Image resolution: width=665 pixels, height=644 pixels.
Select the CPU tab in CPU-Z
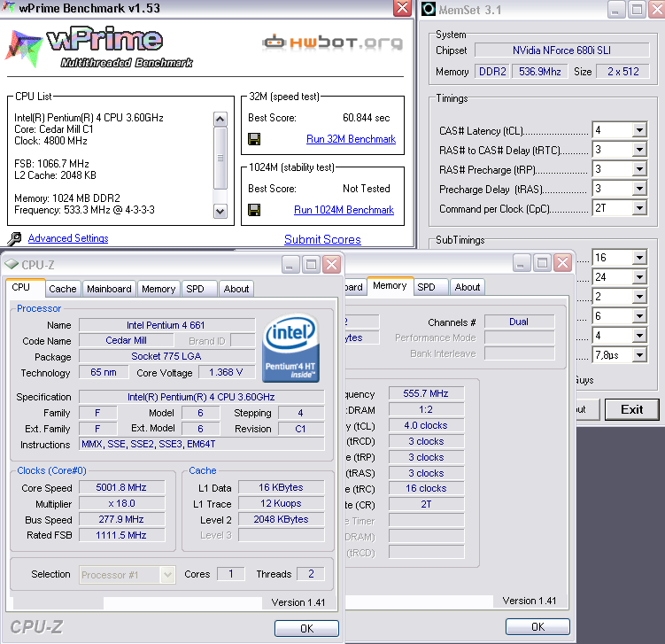point(25,288)
